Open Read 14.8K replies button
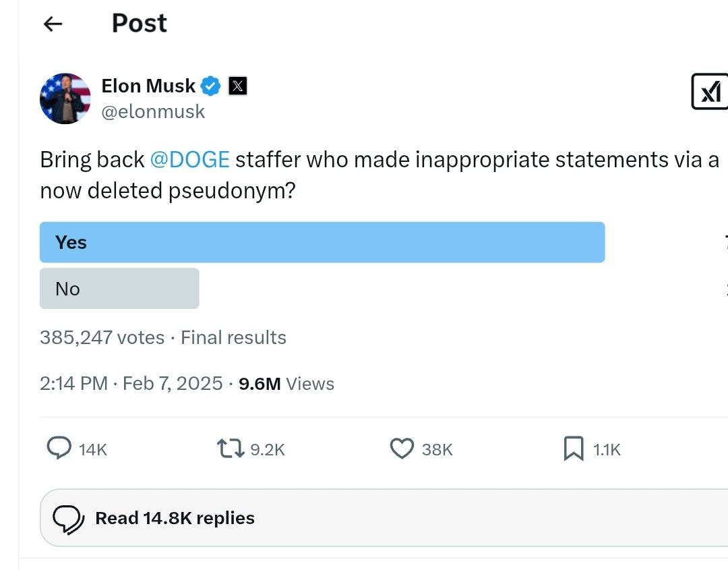The image size is (728, 570). (x=384, y=518)
